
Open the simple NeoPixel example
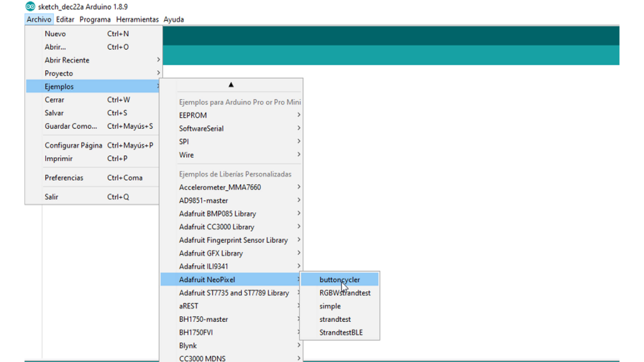[330, 306]
